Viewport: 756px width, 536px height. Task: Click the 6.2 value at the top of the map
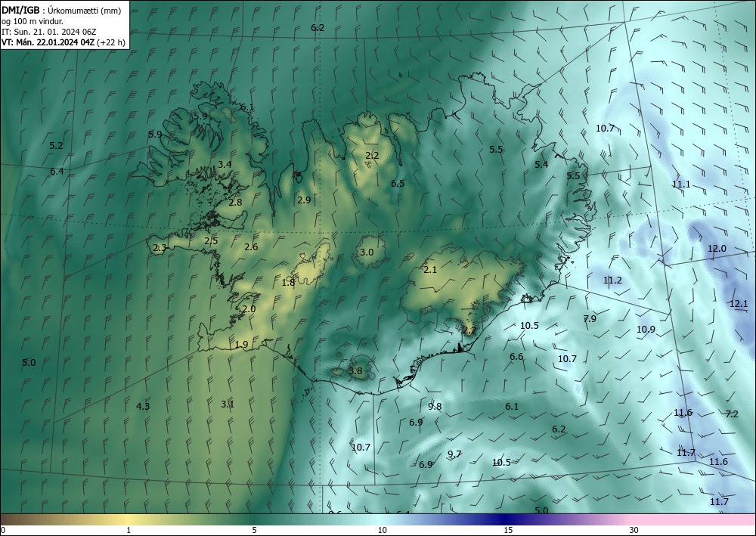point(318,28)
